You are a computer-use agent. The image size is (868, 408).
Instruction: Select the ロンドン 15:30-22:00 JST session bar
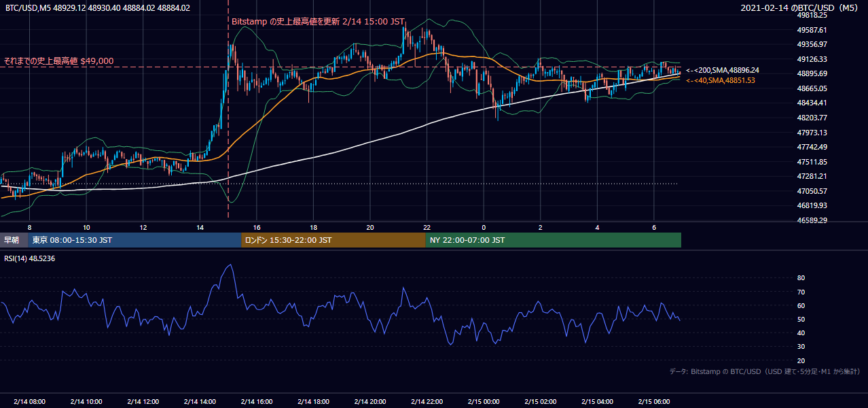333,240
